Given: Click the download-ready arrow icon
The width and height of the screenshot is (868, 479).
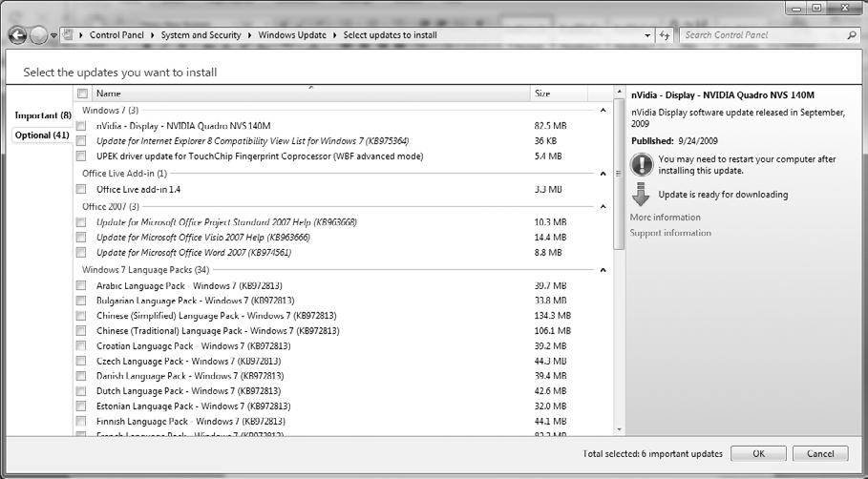Looking at the screenshot, I should point(641,195).
